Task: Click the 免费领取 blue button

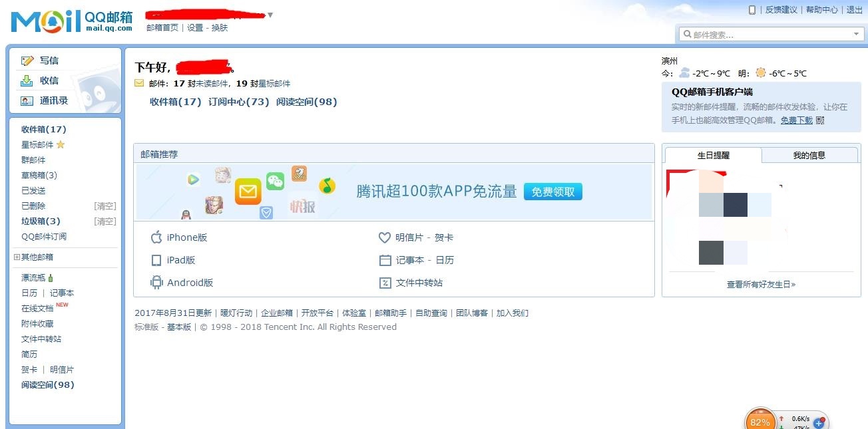Action: [x=552, y=191]
